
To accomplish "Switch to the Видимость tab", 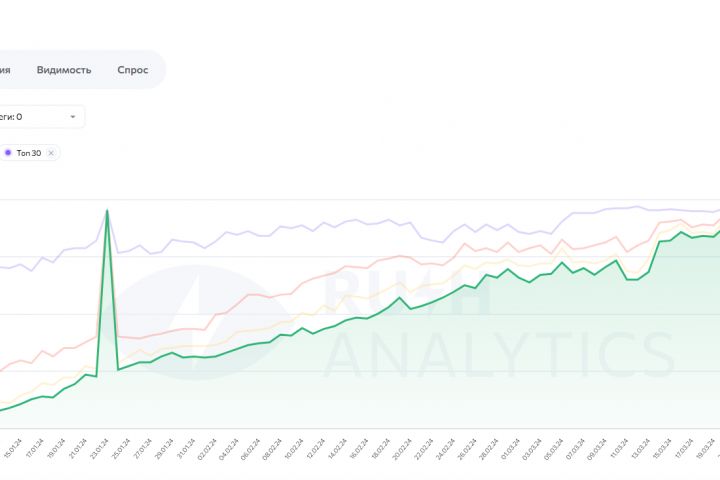I will 64,70.
